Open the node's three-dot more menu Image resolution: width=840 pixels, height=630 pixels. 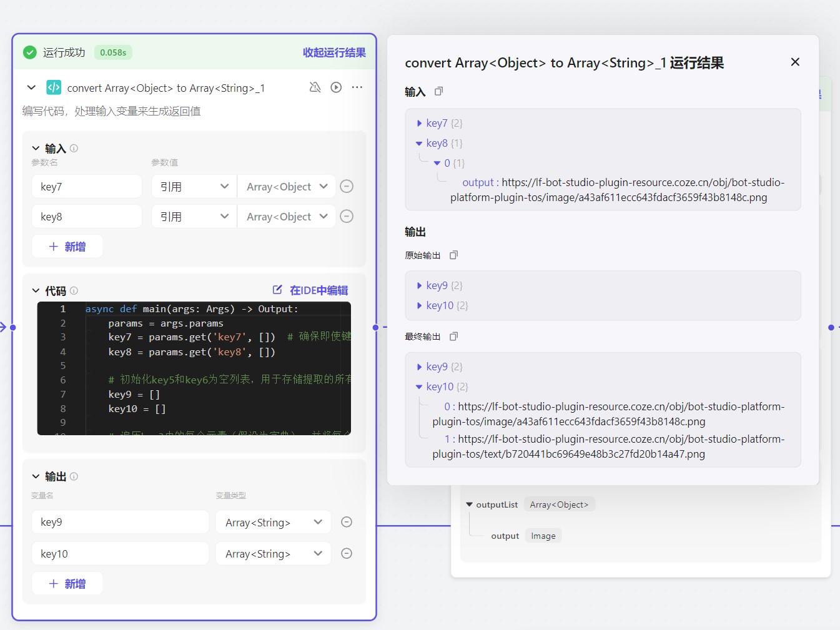(x=357, y=87)
